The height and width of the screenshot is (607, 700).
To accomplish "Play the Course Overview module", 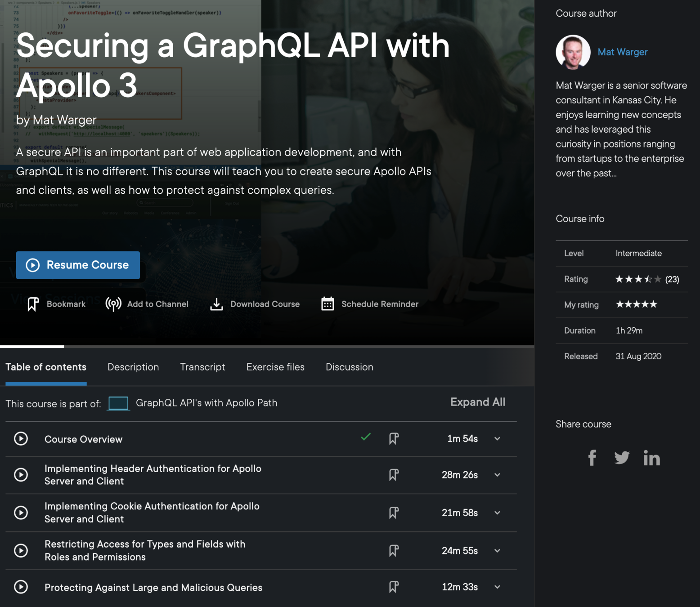I will point(21,438).
